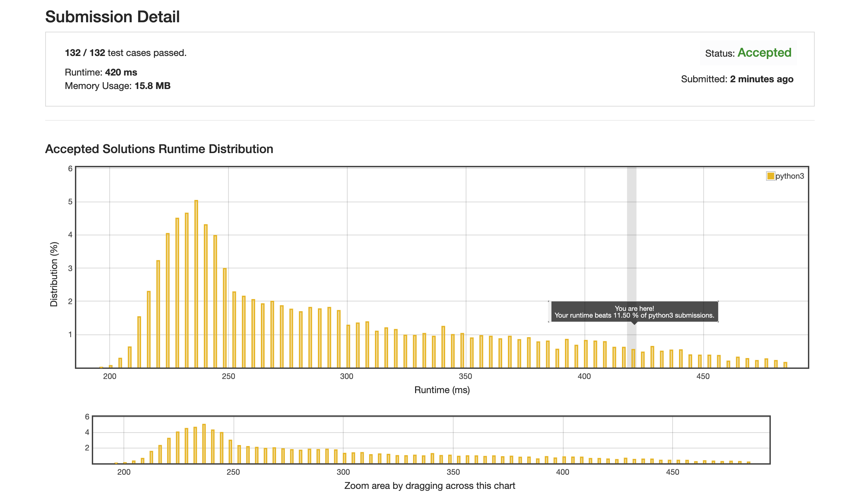Click the python3 legend color swatch
The height and width of the screenshot is (499, 868).
[770, 176]
